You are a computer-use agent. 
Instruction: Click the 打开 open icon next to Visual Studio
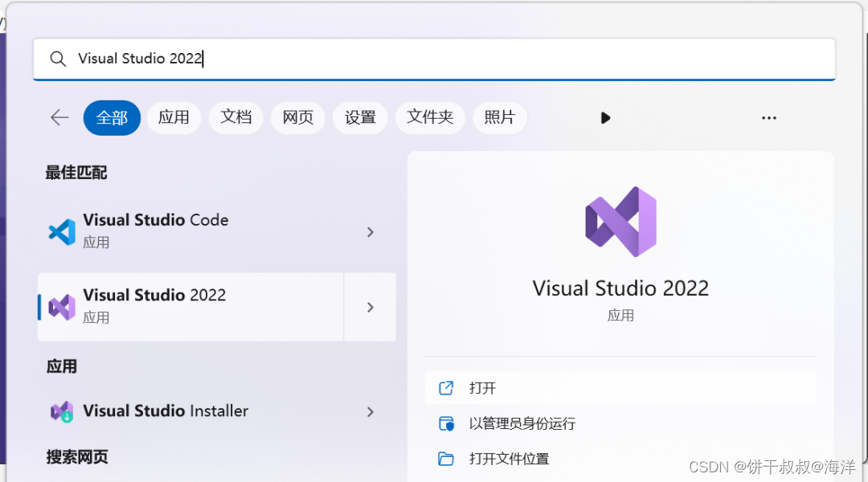pyautogui.click(x=446, y=387)
